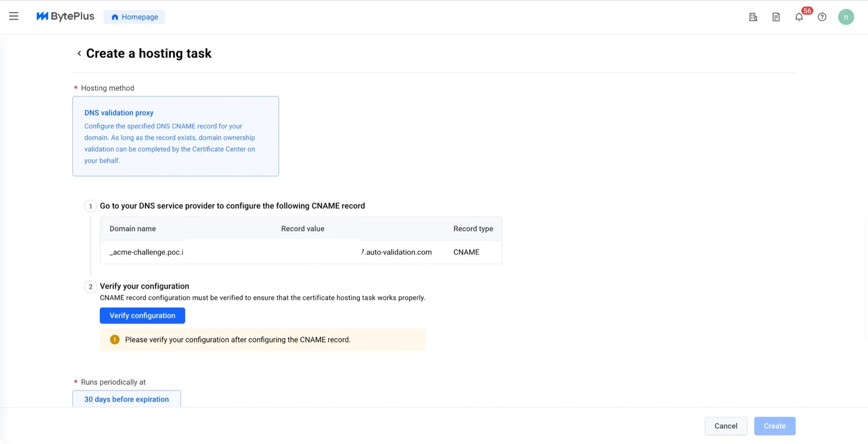Click the orange warning icon in notice
This screenshot has width=868, height=444.
tap(114, 339)
